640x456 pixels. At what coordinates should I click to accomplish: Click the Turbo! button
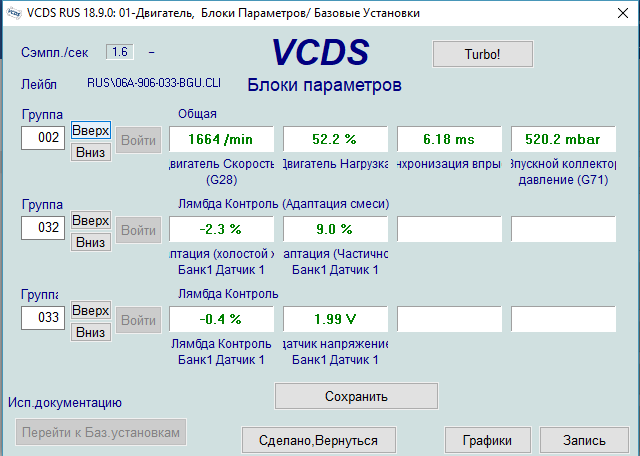click(x=482, y=54)
